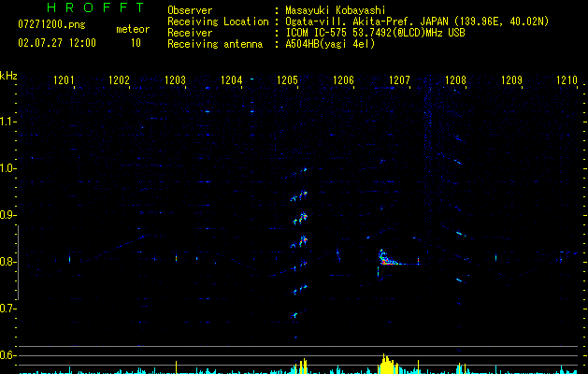This screenshot has height=374, width=588.
Task: Click the 0.6 kHz axis label
Action: tap(7, 355)
